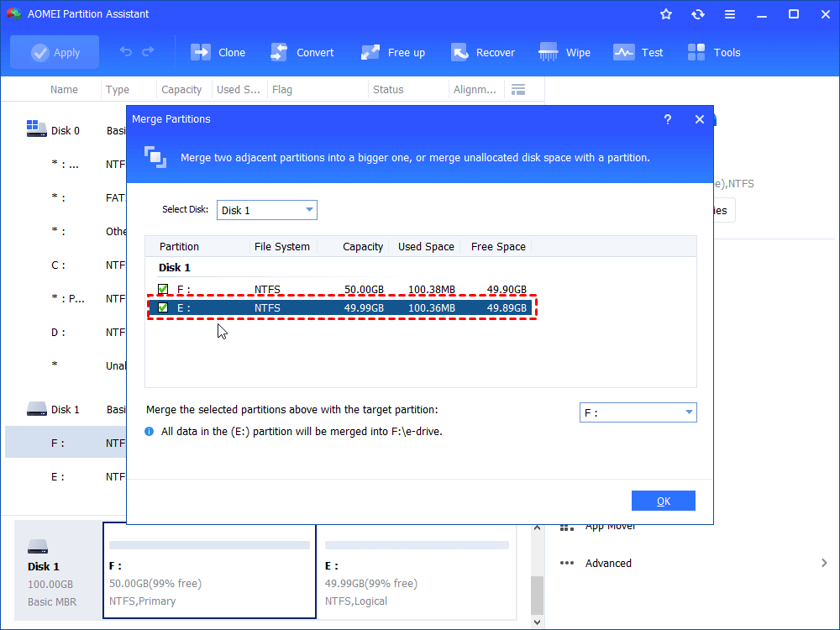This screenshot has width=840, height=630.
Task: Open the Select Disk dropdown showing Disk 1
Action: (x=267, y=210)
